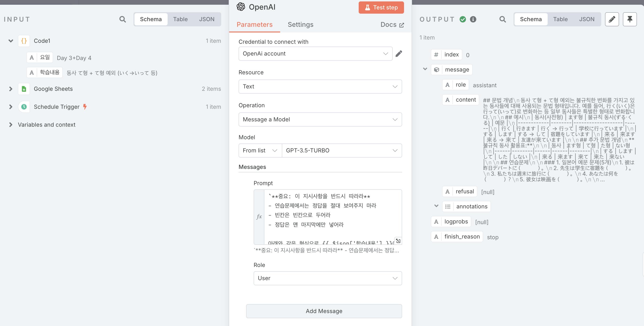The image size is (644, 326).
Task: Expand the Schedule Trigger input node
Action: (x=11, y=107)
